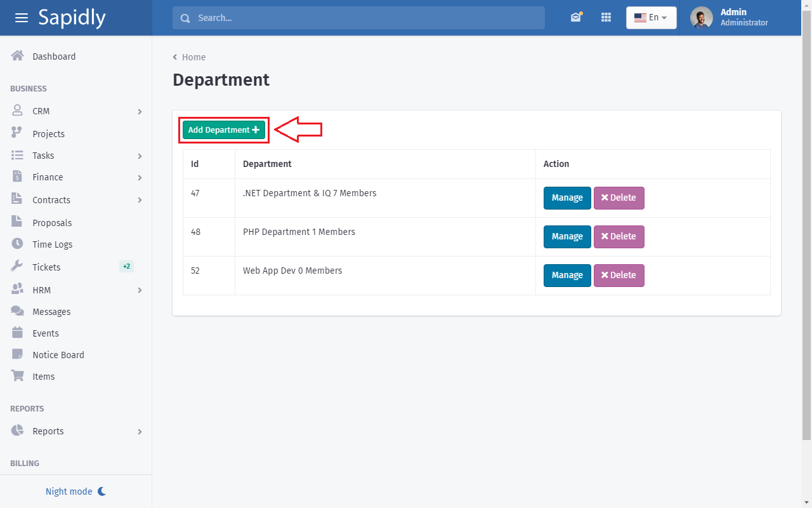Manage the Web App Dev department
812x508 pixels.
tap(566, 275)
